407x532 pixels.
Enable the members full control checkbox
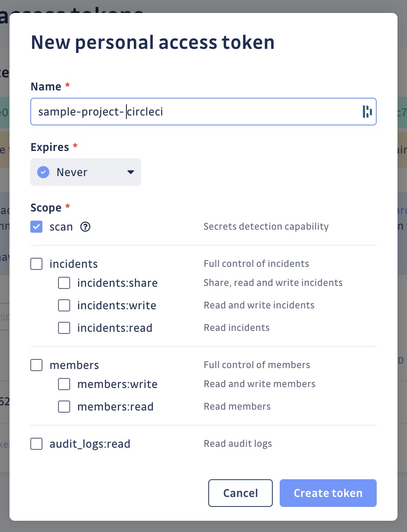point(36,365)
